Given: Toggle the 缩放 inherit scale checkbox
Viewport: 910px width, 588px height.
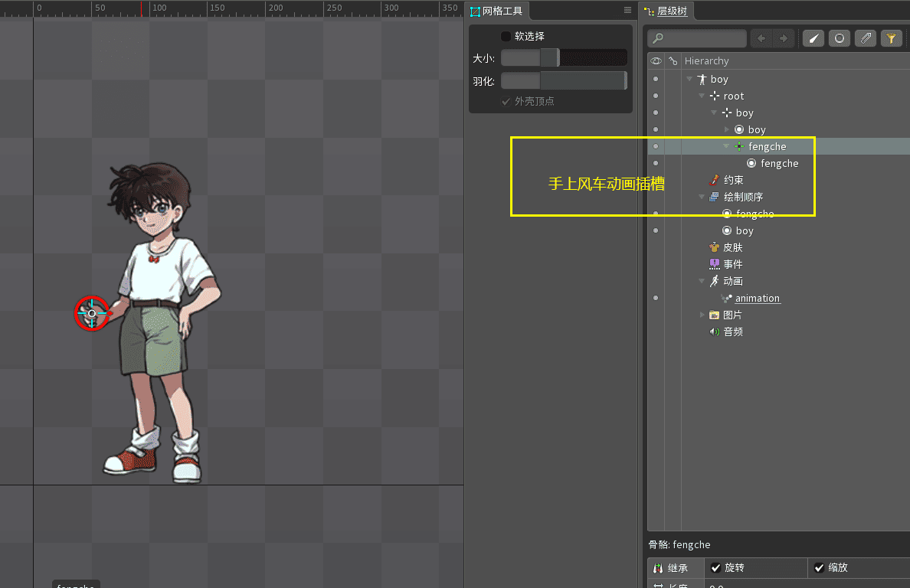Looking at the screenshot, I should click(x=819, y=567).
